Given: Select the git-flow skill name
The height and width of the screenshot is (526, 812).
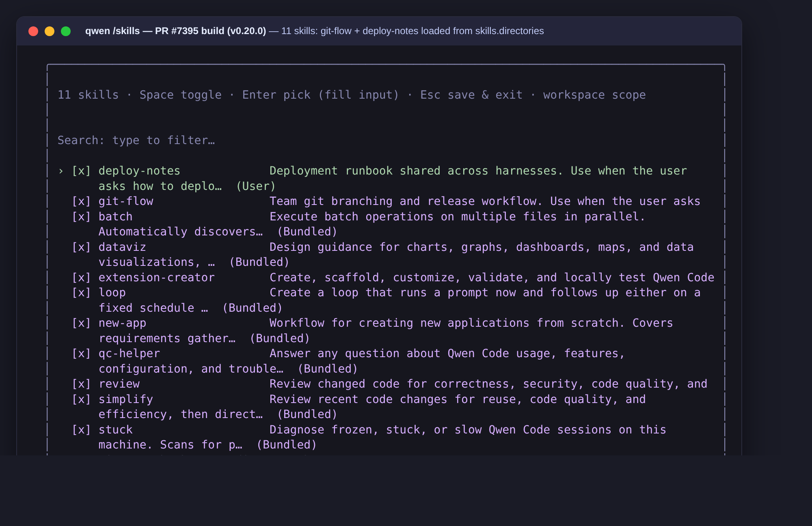Looking at the screenshot, I should [x=126, y=201].
